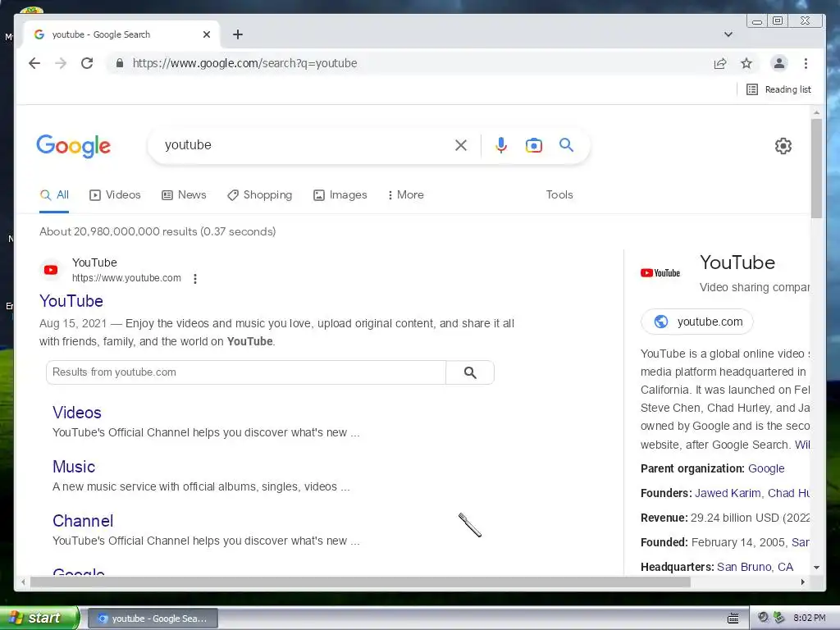Viewport: 840px width, 630px height.
Task: Open a new tab with the plus button
Action: pos(238,34)
